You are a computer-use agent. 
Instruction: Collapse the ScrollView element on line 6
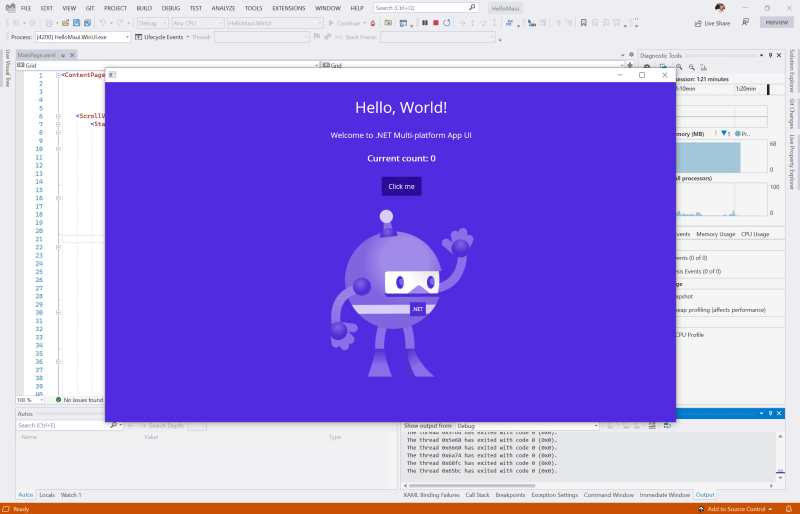58,116
